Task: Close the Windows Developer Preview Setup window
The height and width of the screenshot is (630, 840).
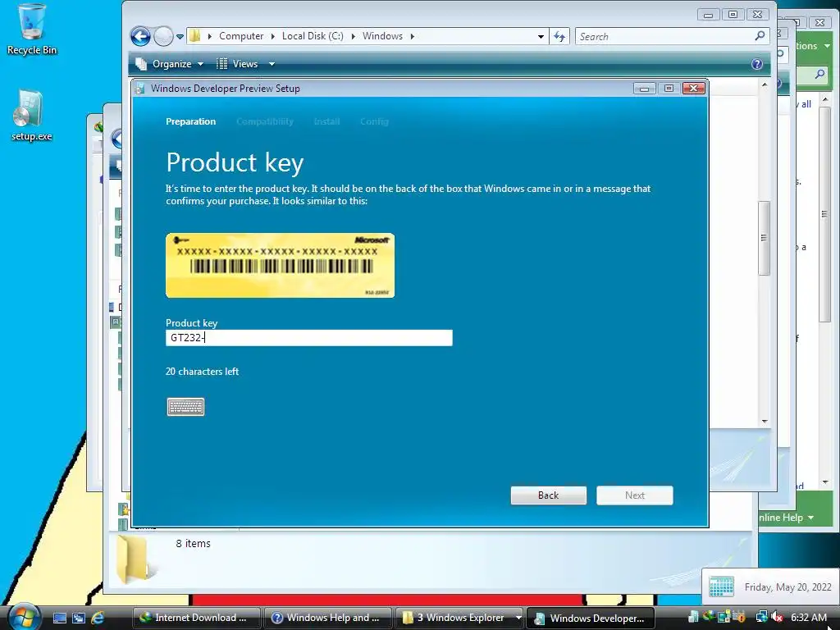Action: [x=693, y=89]
